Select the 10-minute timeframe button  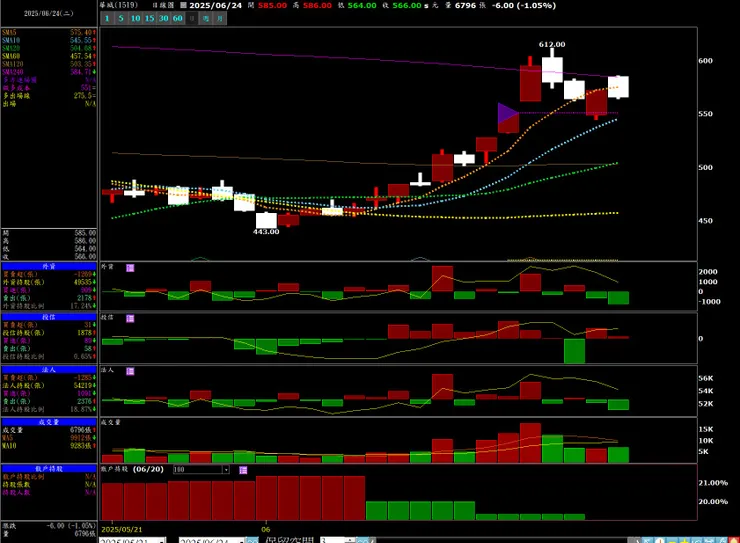coord(135,18)
